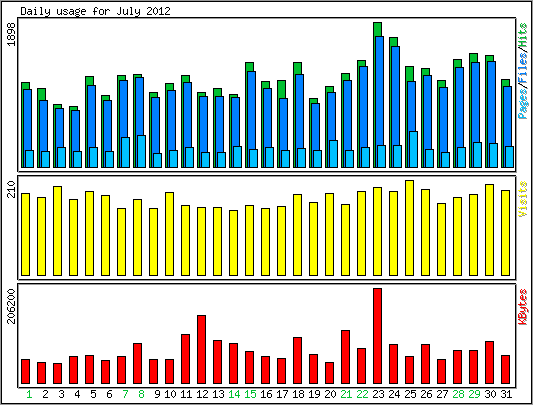Click day label 4 on the x-axis
The height and width of the screenshot is (405, 533).
(x=77, y=394)
